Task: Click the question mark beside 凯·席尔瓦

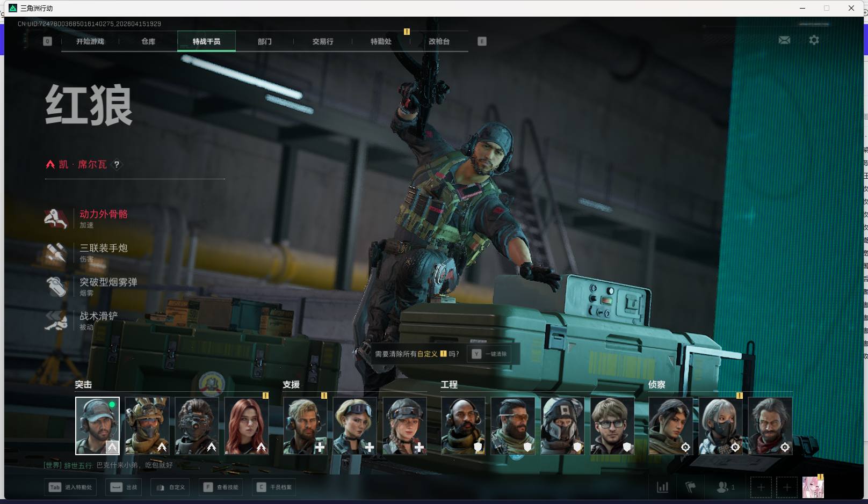Action: [117, 165]
